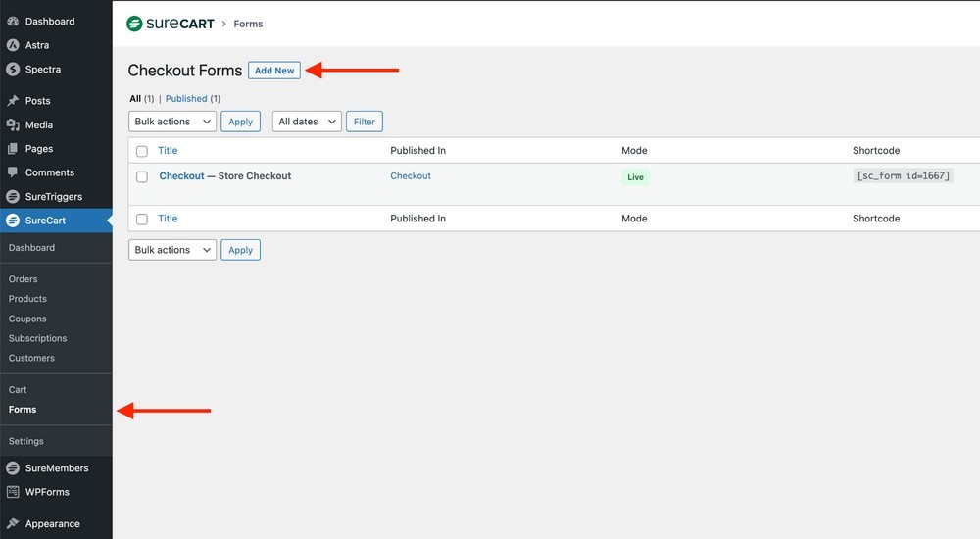Click the Forms breadcrumb text

click(x=248, y=24)
